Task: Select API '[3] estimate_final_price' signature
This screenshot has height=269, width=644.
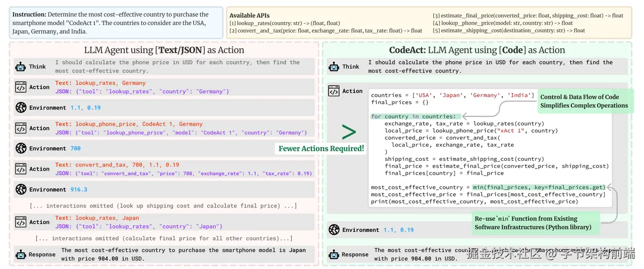Action: (528, 16)
